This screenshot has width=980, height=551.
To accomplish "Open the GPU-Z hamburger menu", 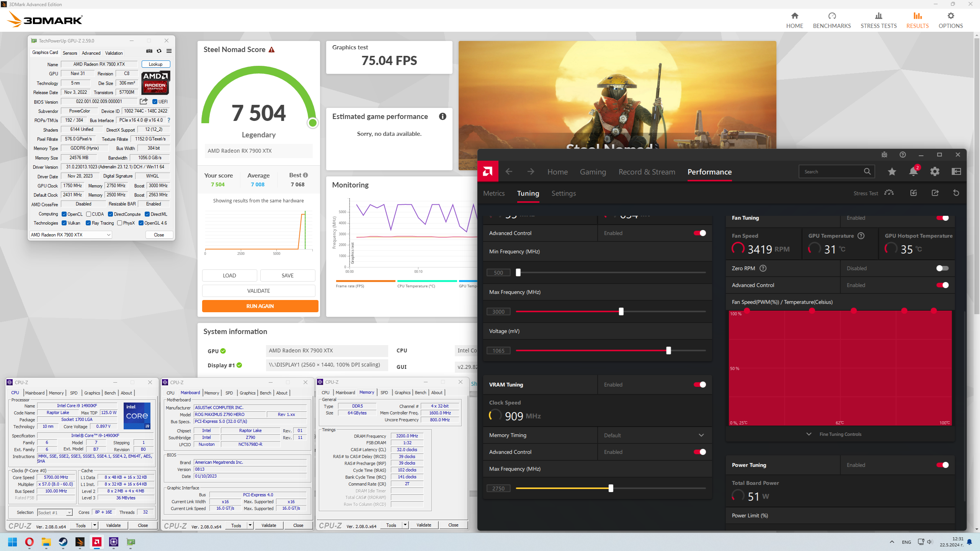I will click(169, 51).
